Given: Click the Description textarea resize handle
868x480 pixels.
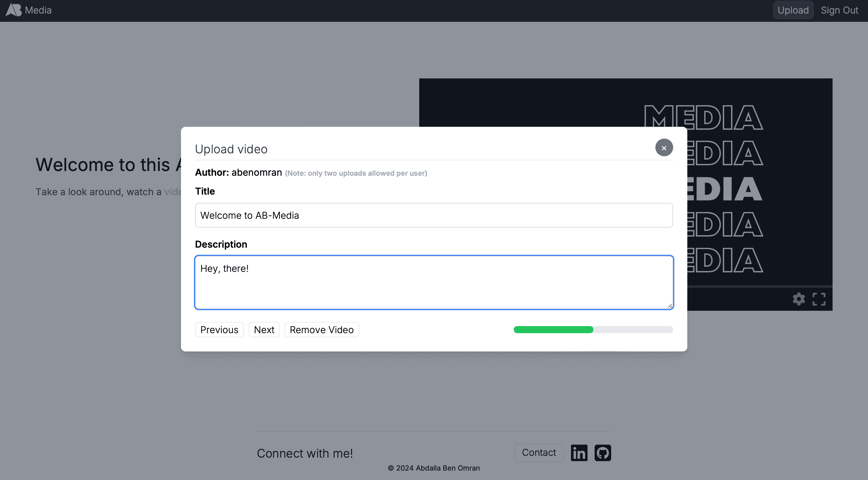Looking at the screenshot, I should pyautogui.click(x=670, y=306).
